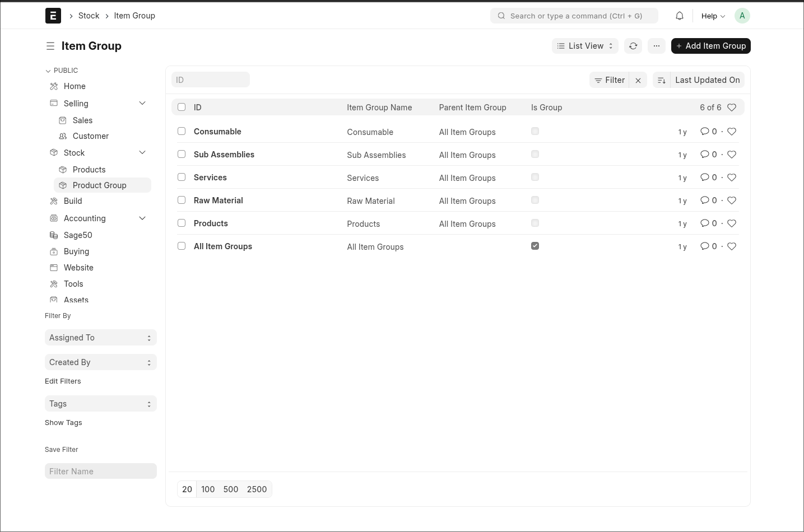
Task: Go to Products in the sidebar
Action: (x=89, y=170)
